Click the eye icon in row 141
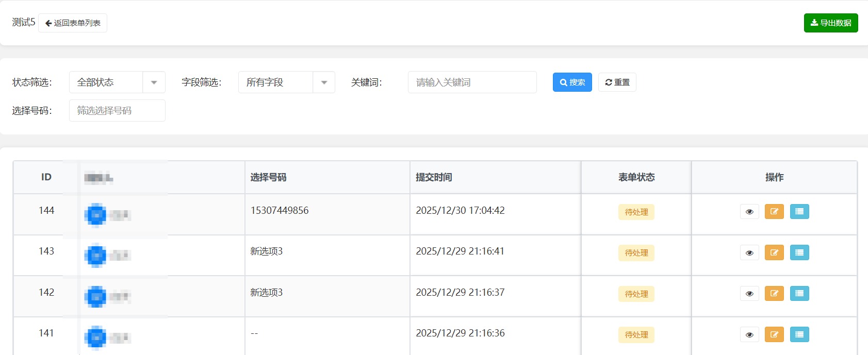 click(749, 335)
